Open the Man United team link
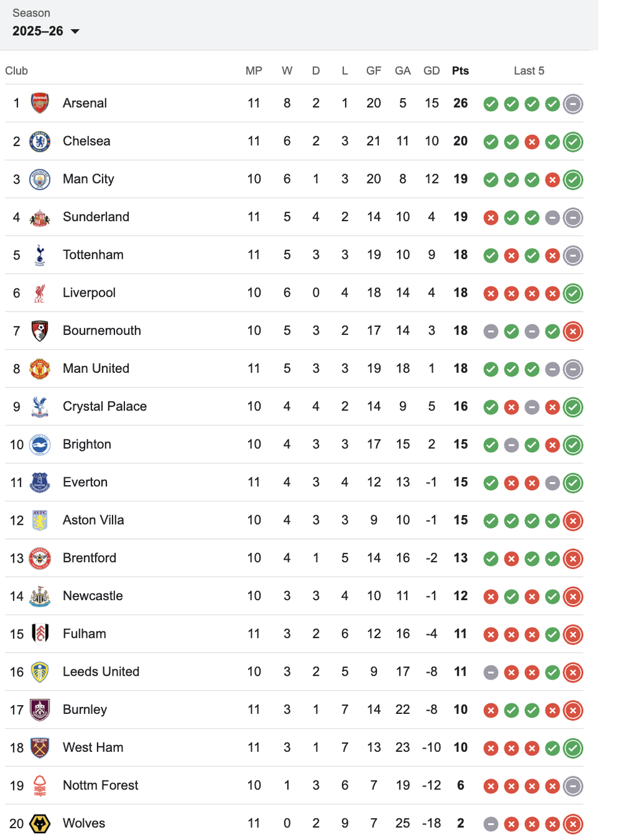This screenshot has height=840, width=625. click(96, 368)
